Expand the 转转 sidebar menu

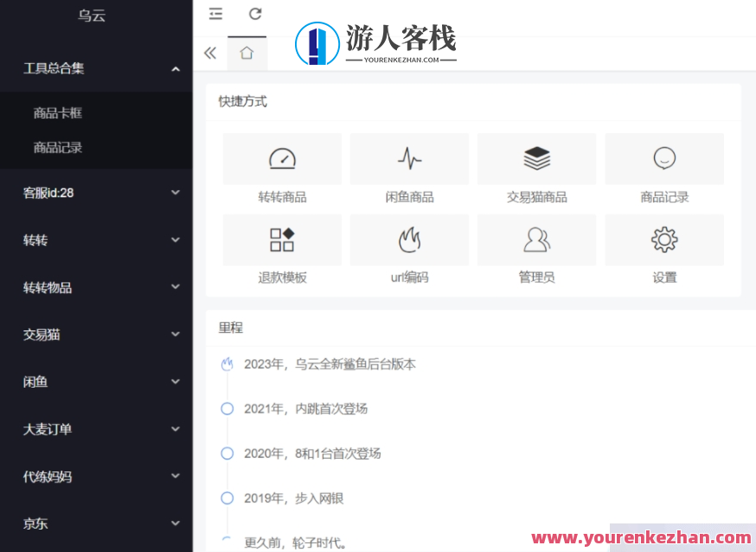click(x=95, y=240)
